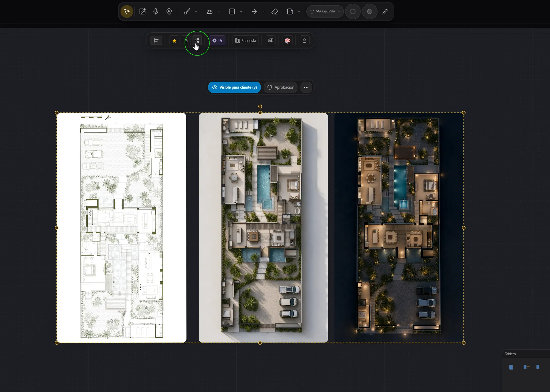Toggle the lock on selection
Image resolution: width=550 pixels, height=392 pixels.
(x=304, y=41)
